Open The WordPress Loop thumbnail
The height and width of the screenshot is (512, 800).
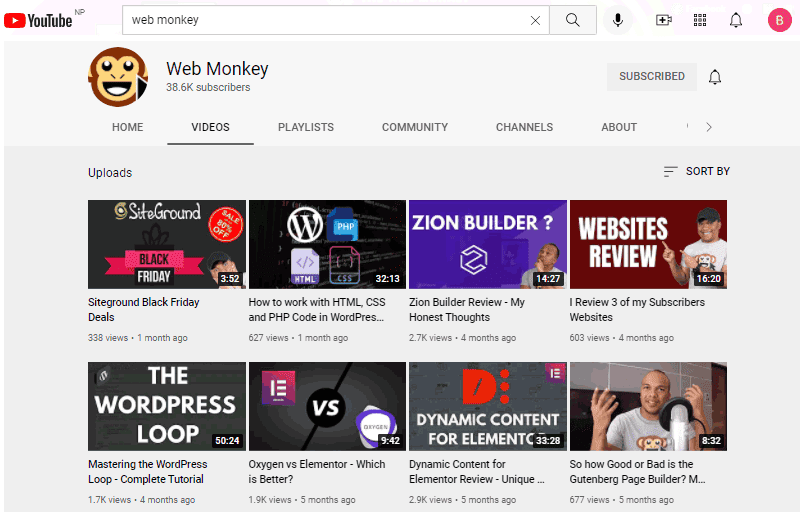(x=167, y=406)
